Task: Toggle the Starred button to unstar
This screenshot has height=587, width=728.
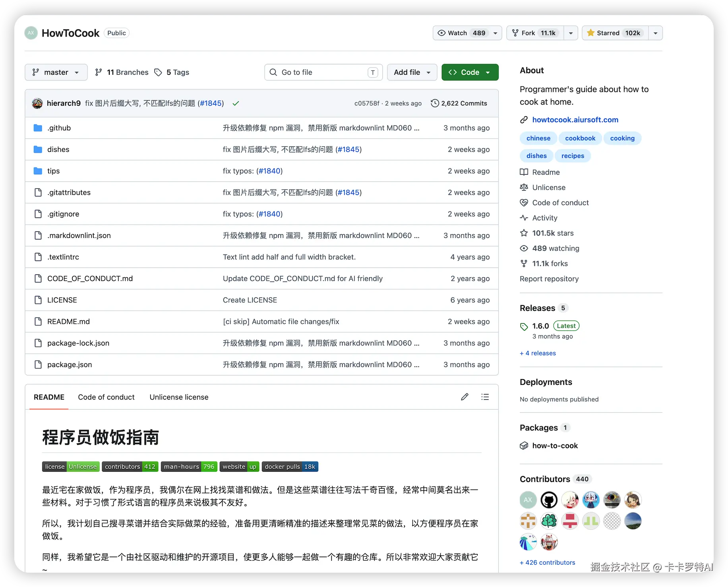Action: point(615,33)
